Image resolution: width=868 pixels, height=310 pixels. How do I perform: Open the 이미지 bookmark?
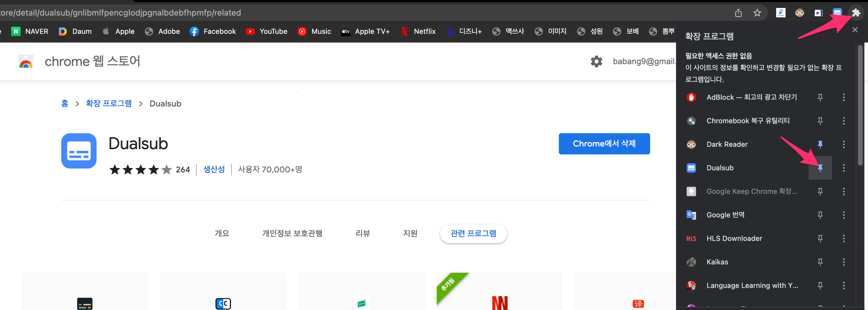[551, 31]
